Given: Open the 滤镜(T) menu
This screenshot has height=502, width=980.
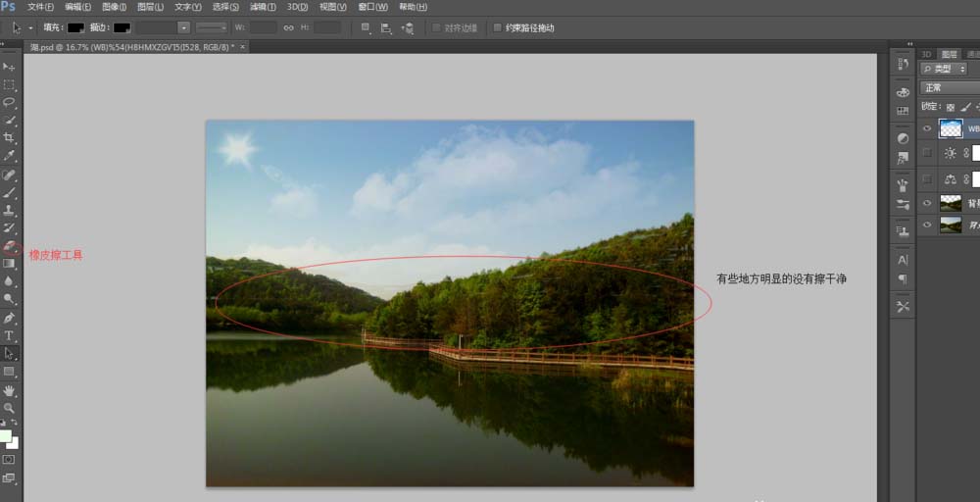Looking at the screenshot, I should point(263,7).
